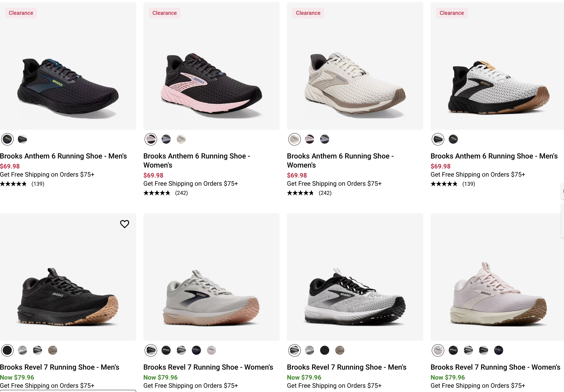Click Clearance badge on first Anthem 6 Men's
The width and height of the screenshot is (564, 392).
click(21, 13)
